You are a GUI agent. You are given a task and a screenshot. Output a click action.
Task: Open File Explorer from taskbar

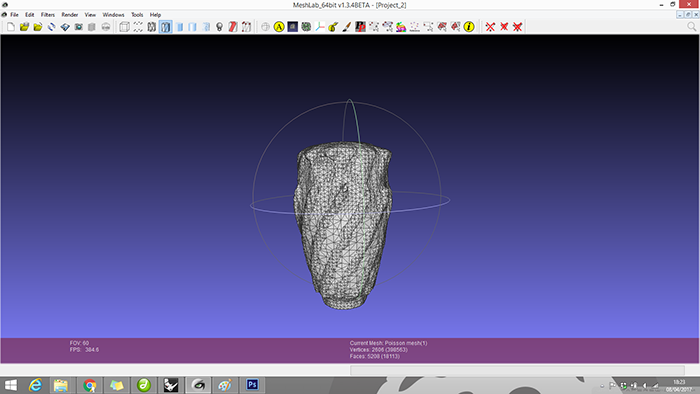pyautogui.click(x=61, y=385)
